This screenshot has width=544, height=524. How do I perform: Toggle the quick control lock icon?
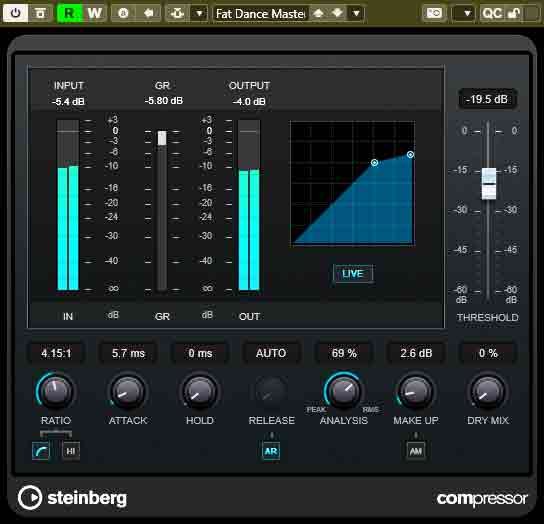pyautogui.click(x=514, y=14)
